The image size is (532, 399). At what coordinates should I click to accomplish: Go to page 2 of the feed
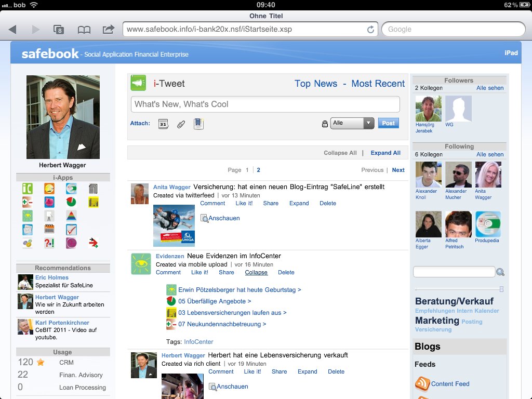coord(259,170)
